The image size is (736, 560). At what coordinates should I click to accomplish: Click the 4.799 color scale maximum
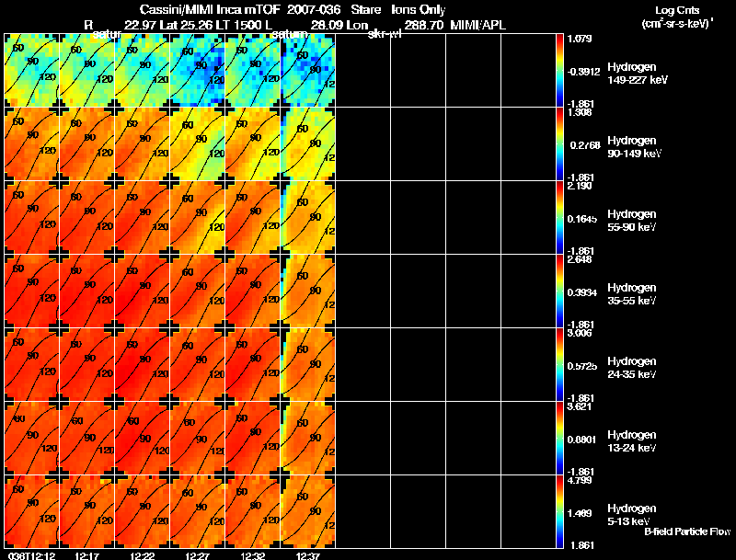(581, 481)
